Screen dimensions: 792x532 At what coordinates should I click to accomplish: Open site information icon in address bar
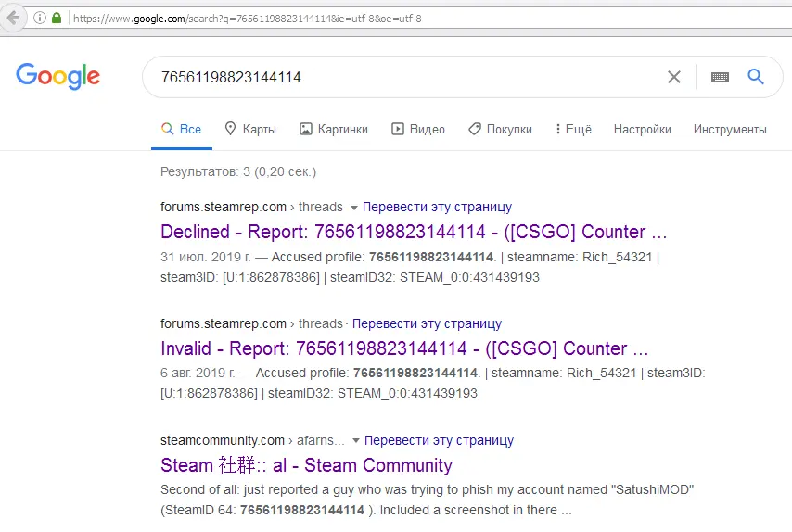tap(40, 19)
